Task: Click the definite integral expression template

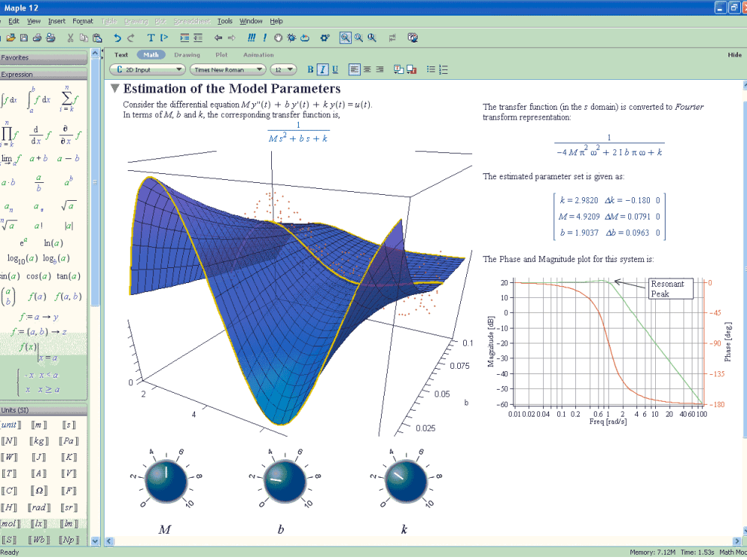Action: 38,99
